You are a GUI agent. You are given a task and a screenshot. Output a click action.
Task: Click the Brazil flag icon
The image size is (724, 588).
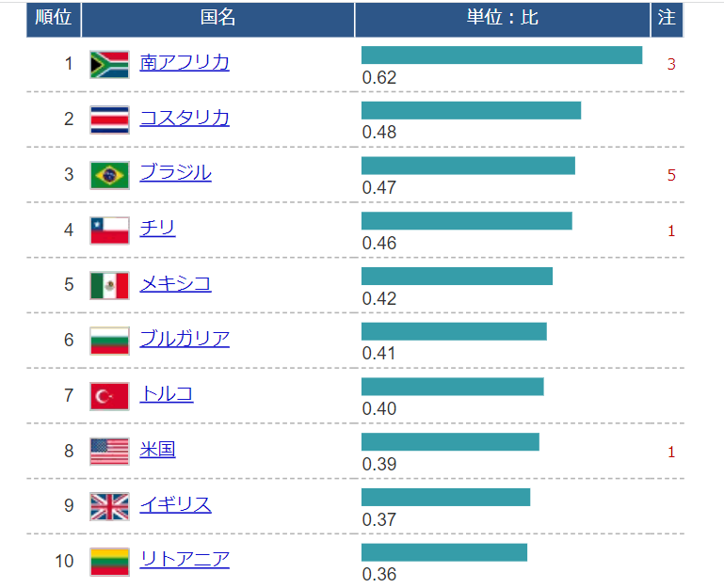tap(109, 175)
